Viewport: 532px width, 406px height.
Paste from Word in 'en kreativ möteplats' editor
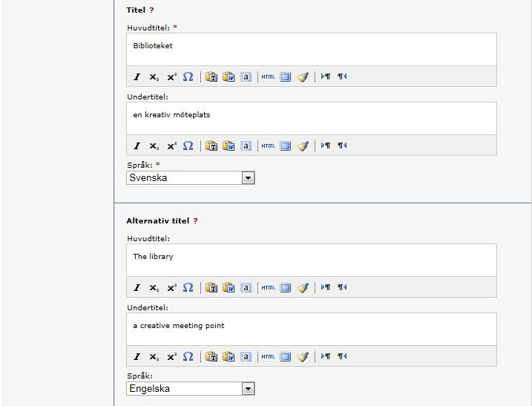coord(229,146)
